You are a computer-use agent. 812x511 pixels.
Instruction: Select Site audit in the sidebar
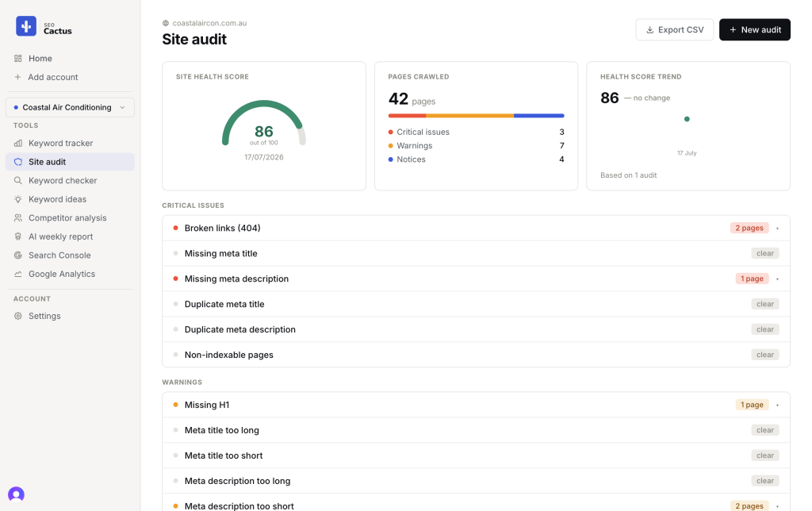70,162
